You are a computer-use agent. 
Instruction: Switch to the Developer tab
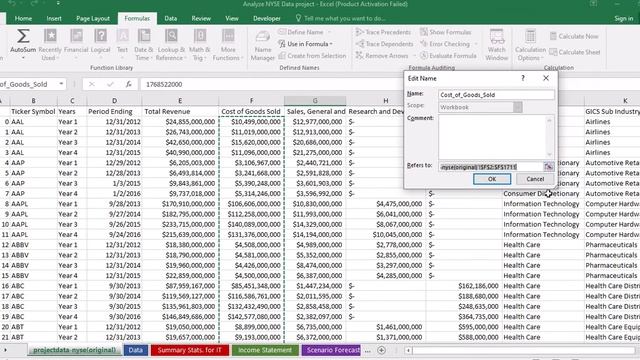[267, 18]
